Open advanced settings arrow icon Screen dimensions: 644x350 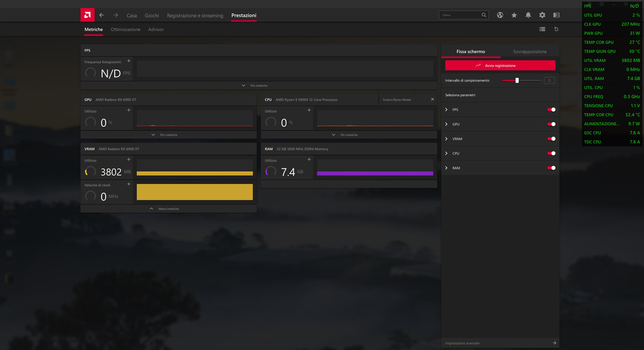coord(554,343)
